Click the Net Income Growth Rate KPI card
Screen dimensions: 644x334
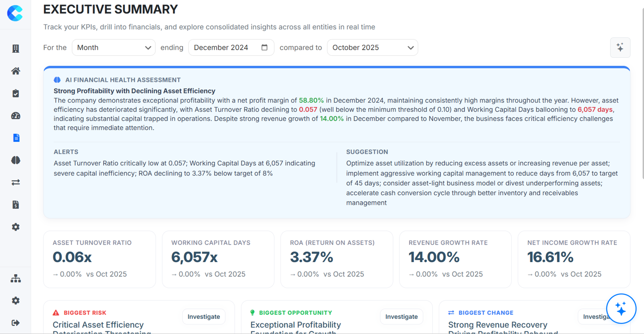coord(574,260)
